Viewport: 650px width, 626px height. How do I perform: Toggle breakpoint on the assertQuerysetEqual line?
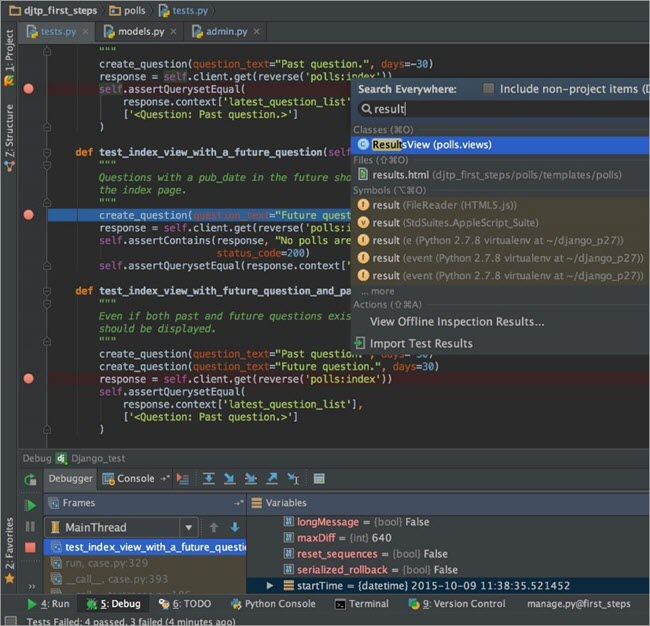29,89
